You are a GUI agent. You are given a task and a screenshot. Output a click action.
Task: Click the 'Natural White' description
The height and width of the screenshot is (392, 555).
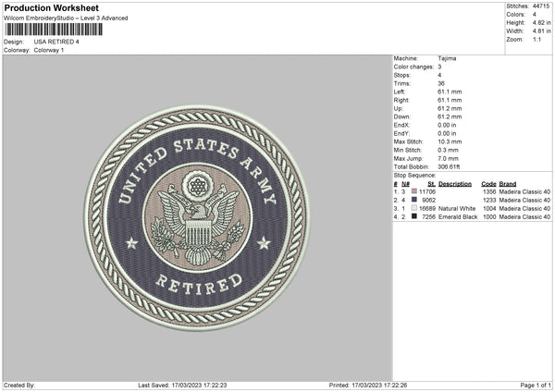pyautogui.click(x=457, y=209)
